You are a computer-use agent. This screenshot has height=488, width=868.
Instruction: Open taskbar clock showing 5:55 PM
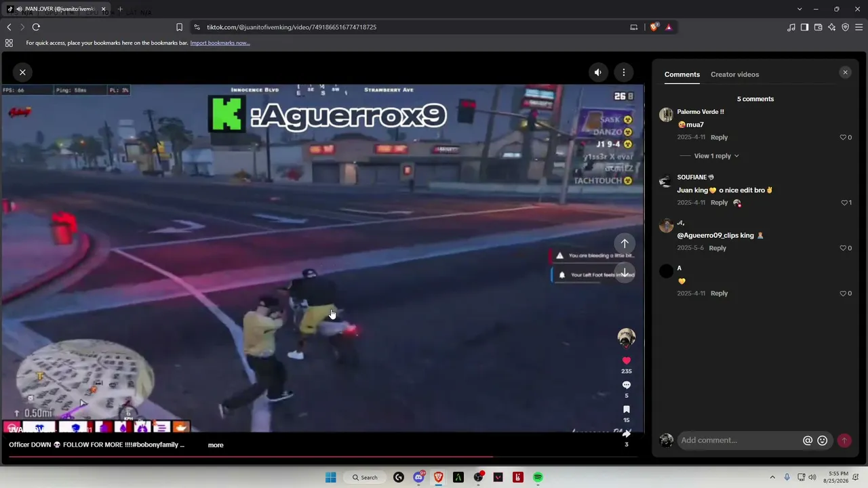pyautogui.click(x=838, y=477)
